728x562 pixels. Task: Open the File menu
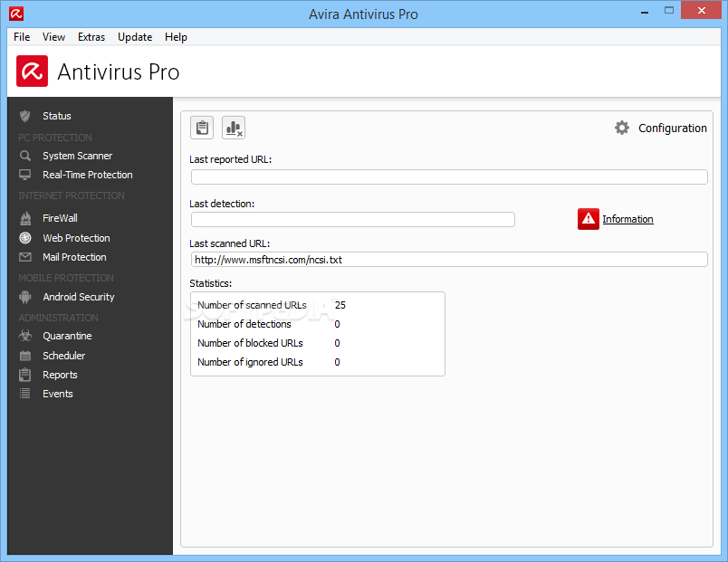(22, 37)
